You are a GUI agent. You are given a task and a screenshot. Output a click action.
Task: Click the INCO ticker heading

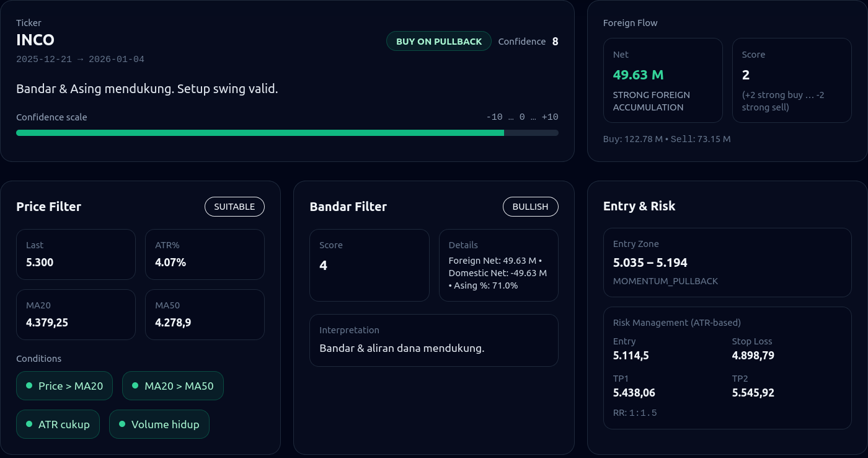[35, 40]
